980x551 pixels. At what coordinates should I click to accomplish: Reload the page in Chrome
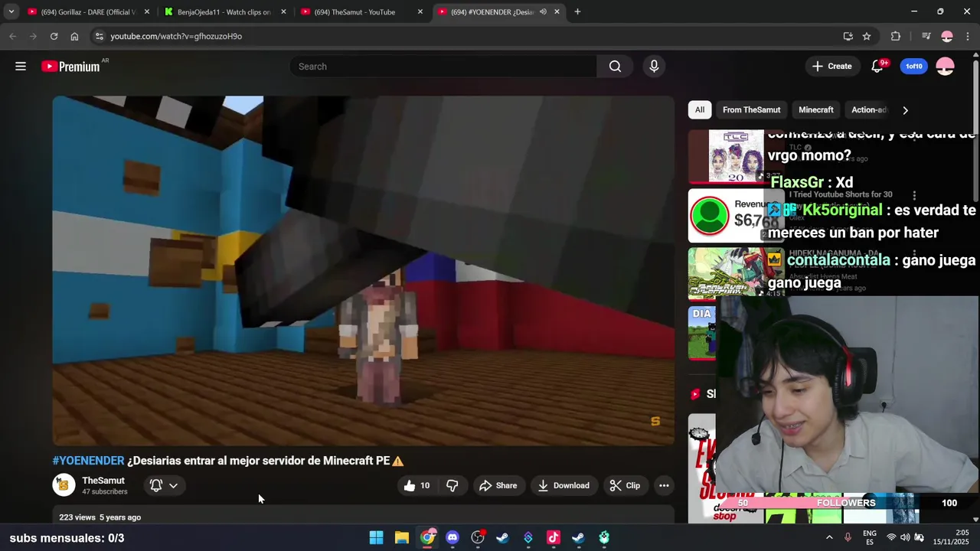coord(54,36)
